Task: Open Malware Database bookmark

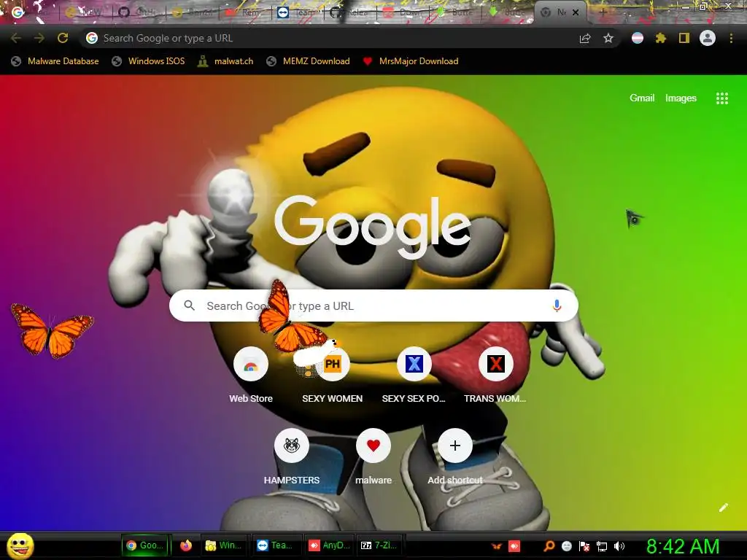Action: [55, 61]
